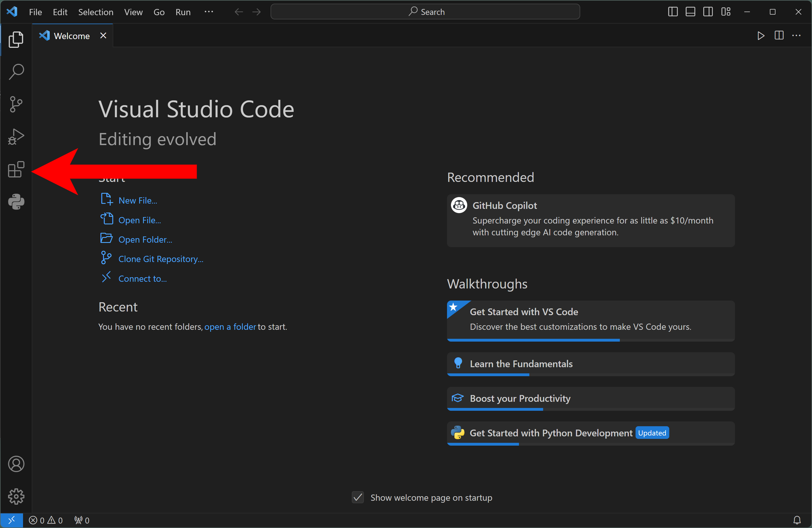Open Get Started with Python Development walkthrough
Viewport: 812px width, 528px height.
coord(591,433)
